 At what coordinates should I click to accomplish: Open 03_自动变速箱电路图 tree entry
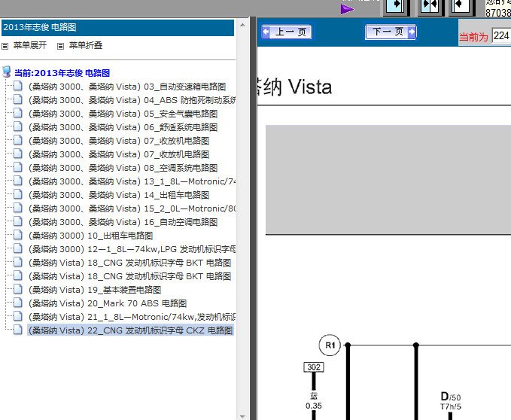point(127,87)
